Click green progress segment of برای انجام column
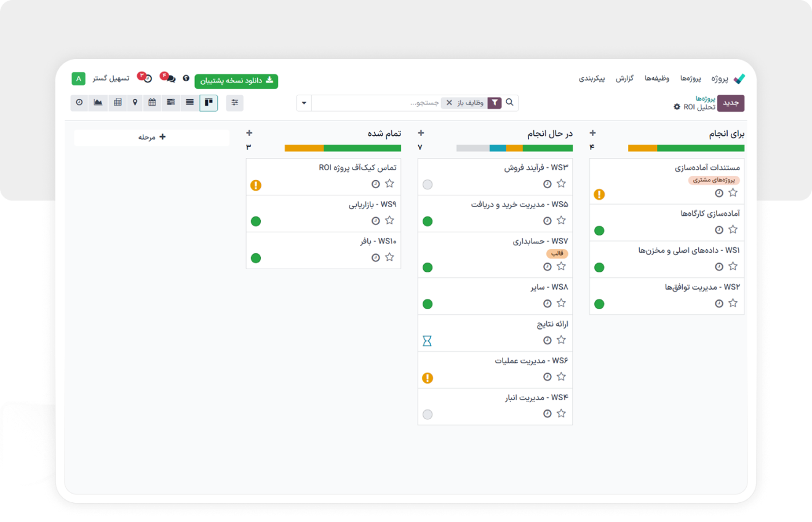The height and width of the screenshot is (522, 812). pos(701,148)
